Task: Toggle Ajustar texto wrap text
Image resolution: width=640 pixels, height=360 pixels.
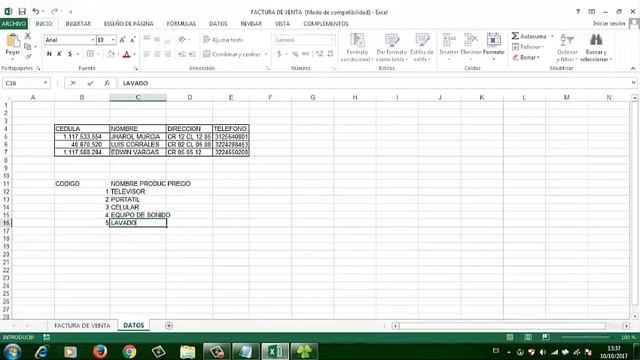Action: coord(223,40)
